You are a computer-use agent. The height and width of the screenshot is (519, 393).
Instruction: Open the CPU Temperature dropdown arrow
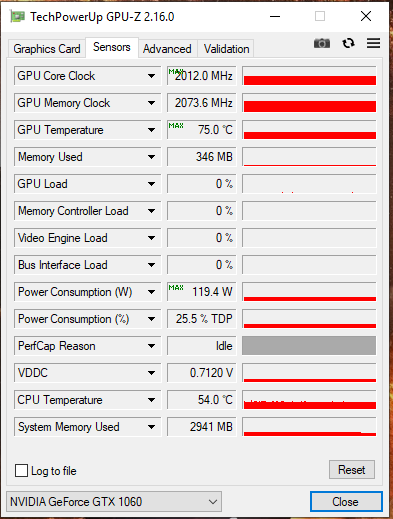pos(151,400)
